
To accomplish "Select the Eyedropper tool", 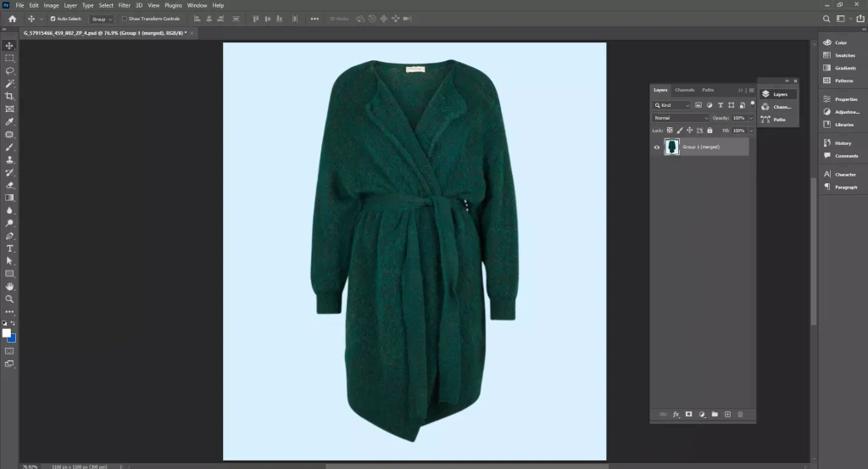I will tap(9, 122).
